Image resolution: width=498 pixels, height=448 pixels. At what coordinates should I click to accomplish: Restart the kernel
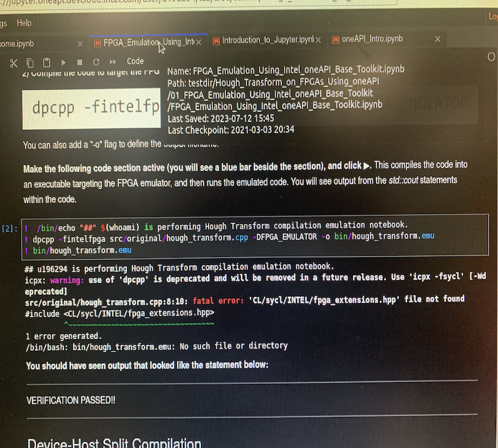coord(98,61)
